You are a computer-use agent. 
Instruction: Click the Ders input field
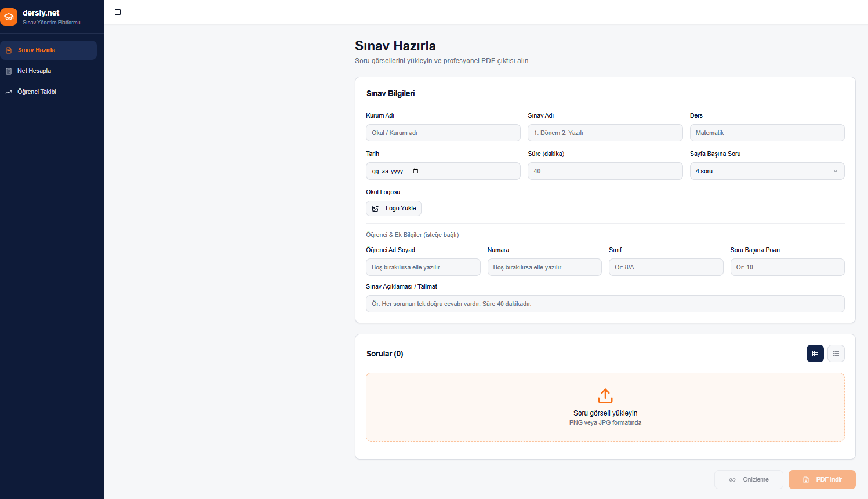767,133
